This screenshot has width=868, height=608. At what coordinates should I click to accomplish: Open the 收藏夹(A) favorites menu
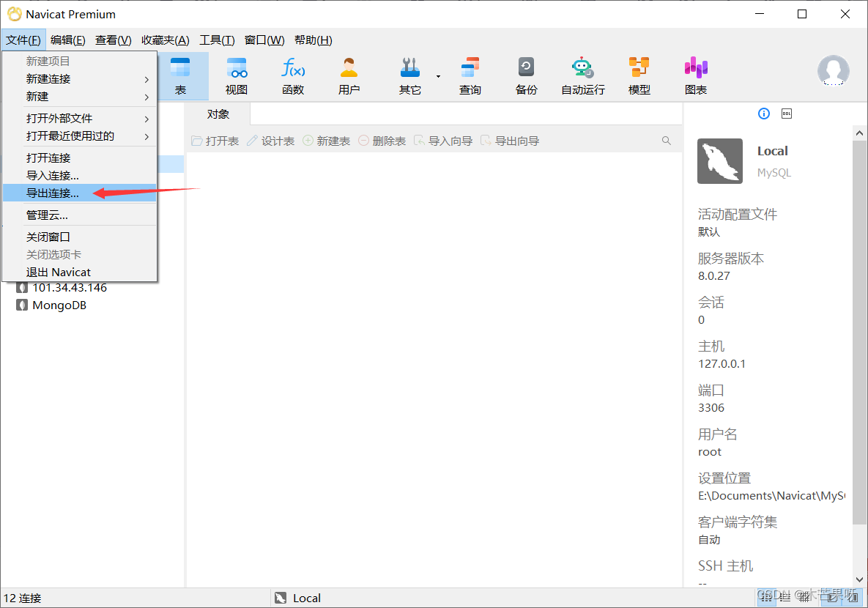pos(165,40)
